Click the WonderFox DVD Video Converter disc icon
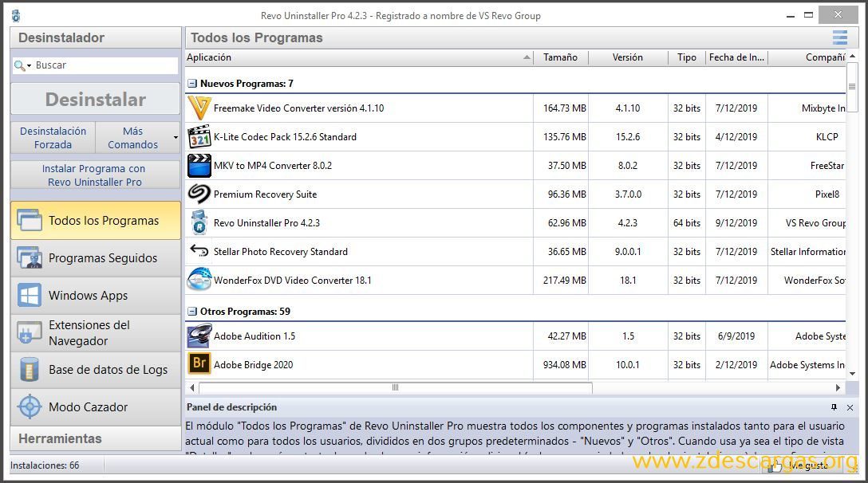This screenshot has height=483, width=868. (x=199, y=280)
